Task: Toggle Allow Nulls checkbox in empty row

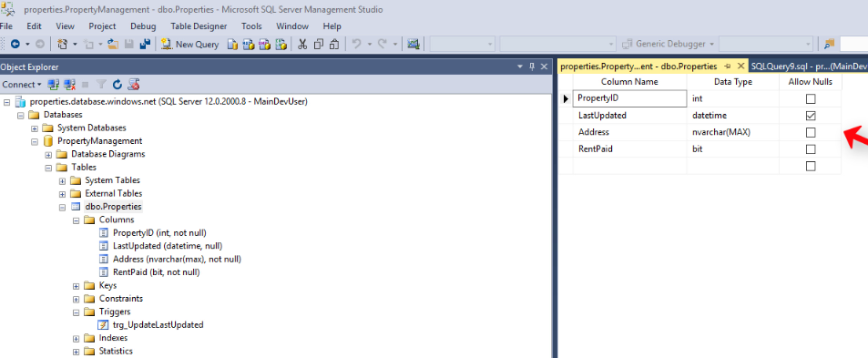Action: click(811, 166)
